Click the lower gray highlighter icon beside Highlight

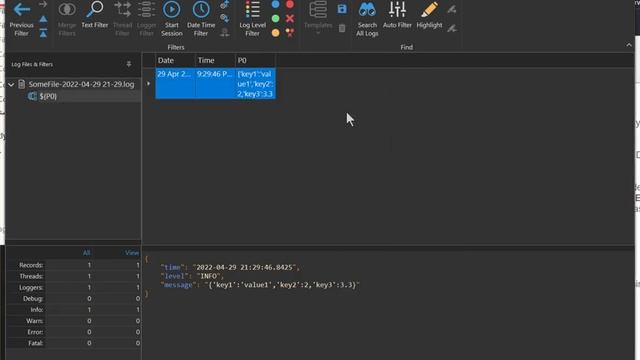(x=451, y=28)
